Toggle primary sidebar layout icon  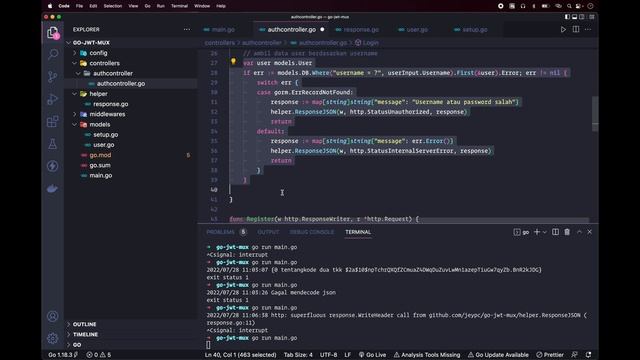click(x=567, y=17)
